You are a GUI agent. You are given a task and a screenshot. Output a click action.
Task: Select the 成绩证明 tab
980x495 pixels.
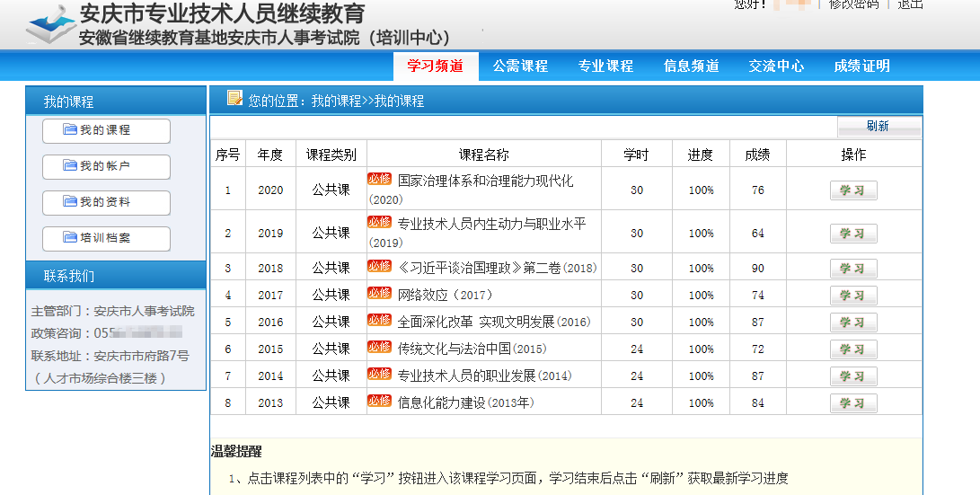861,66
